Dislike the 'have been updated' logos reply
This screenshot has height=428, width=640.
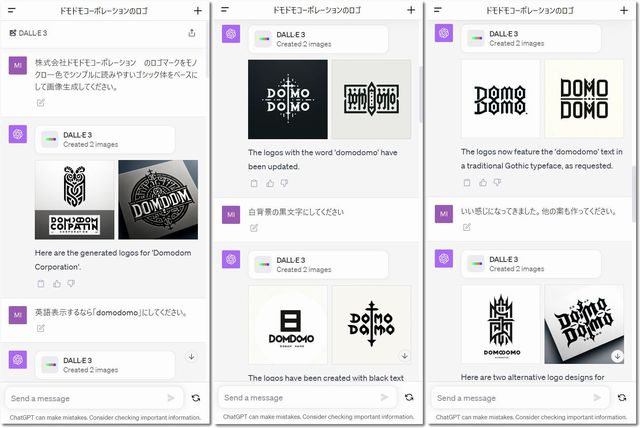(284, 183)
